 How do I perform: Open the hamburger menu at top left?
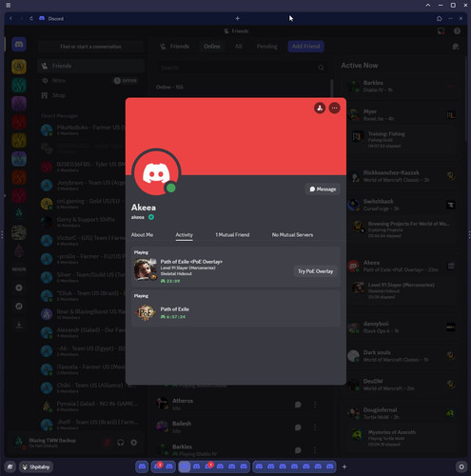pyautogui.click(x=9, y=5)
